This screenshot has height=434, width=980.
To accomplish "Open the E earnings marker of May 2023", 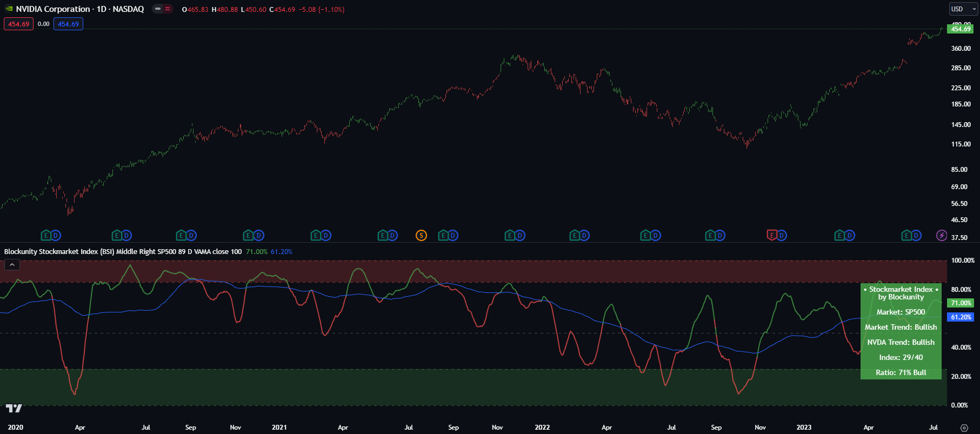I will pos(906,235).
